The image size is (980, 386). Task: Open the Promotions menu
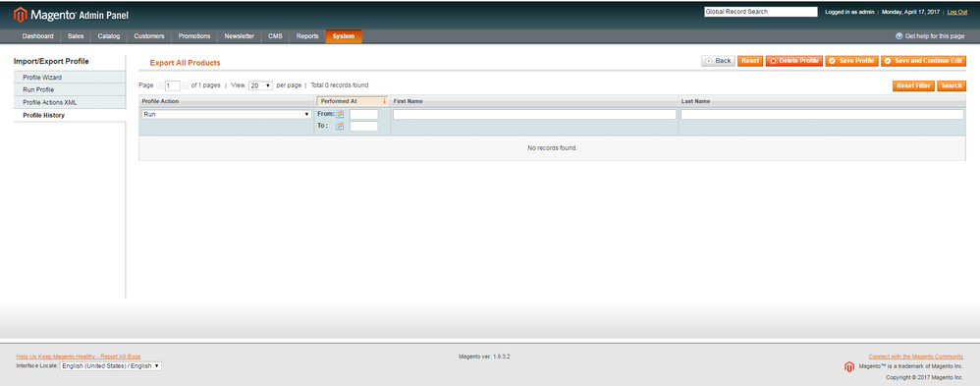pyautogui.click(x=194, y=36)
